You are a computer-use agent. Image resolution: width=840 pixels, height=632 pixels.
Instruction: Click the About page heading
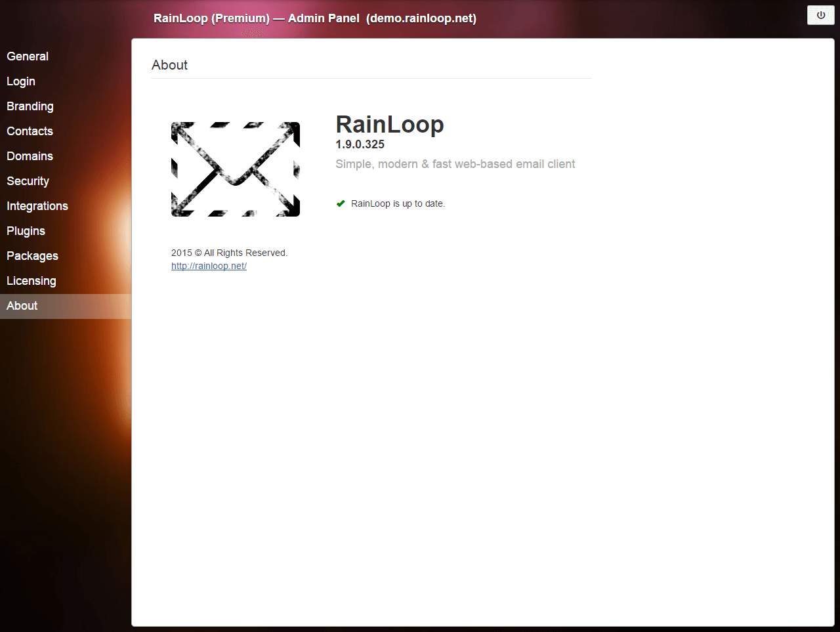[169, 65]
